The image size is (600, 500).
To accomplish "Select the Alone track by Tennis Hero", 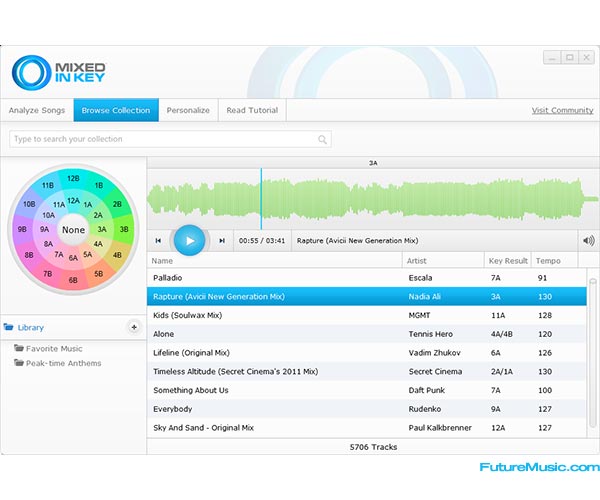I will point(367,334).
